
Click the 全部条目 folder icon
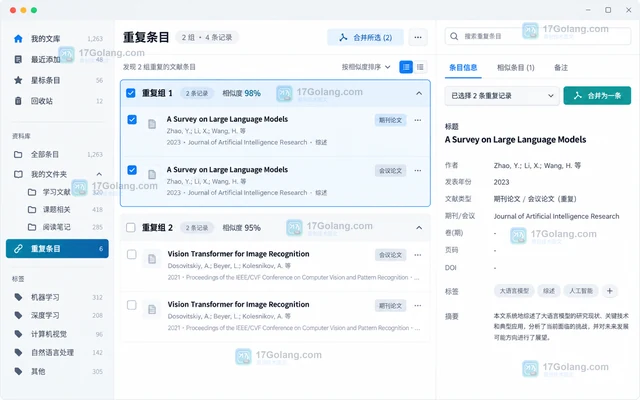pos(18,154)
